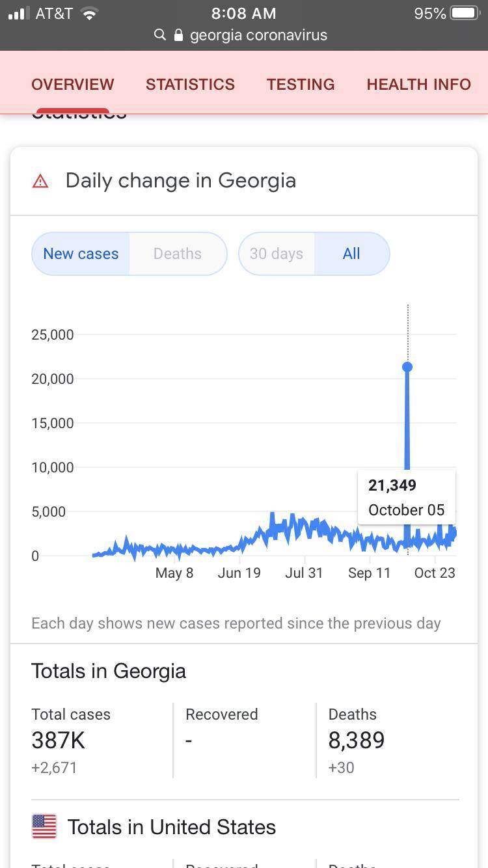This screenshot has width=488, height=868.
Task: Tap the United States flag icon
Action: click(44, 826)
